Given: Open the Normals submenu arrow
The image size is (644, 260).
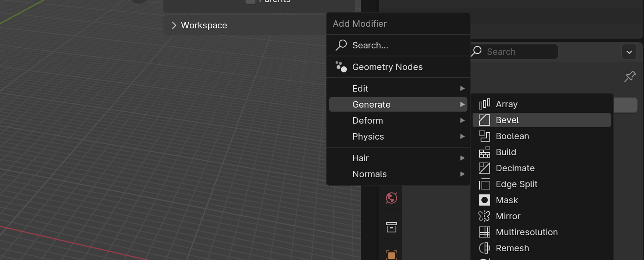Looking at the screenshot, I should tap(462, 174).
